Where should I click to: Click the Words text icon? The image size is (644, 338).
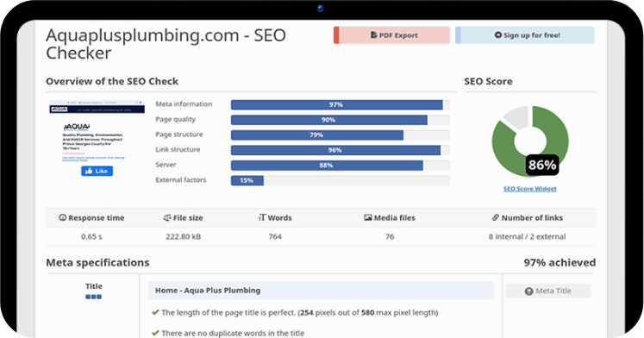click(262, 217)
